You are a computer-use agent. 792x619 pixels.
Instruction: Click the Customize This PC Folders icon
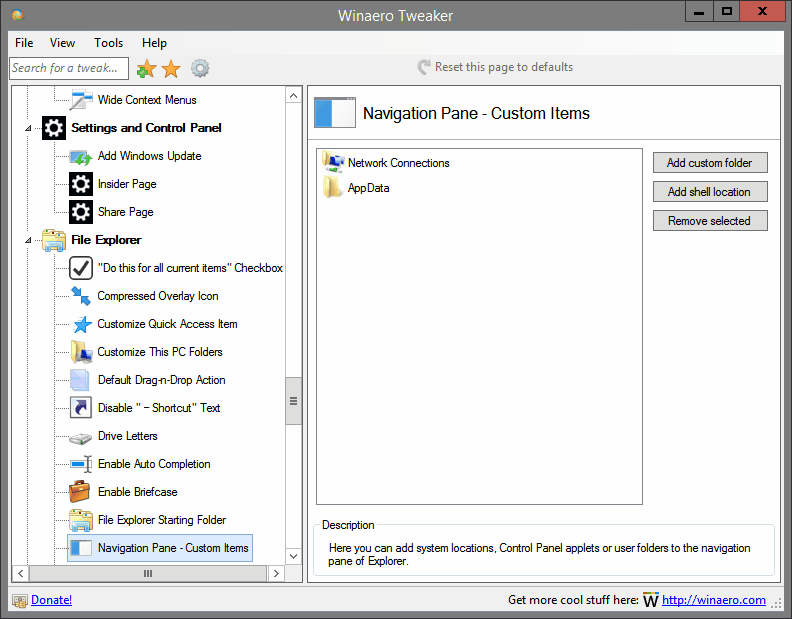(81, 352)
